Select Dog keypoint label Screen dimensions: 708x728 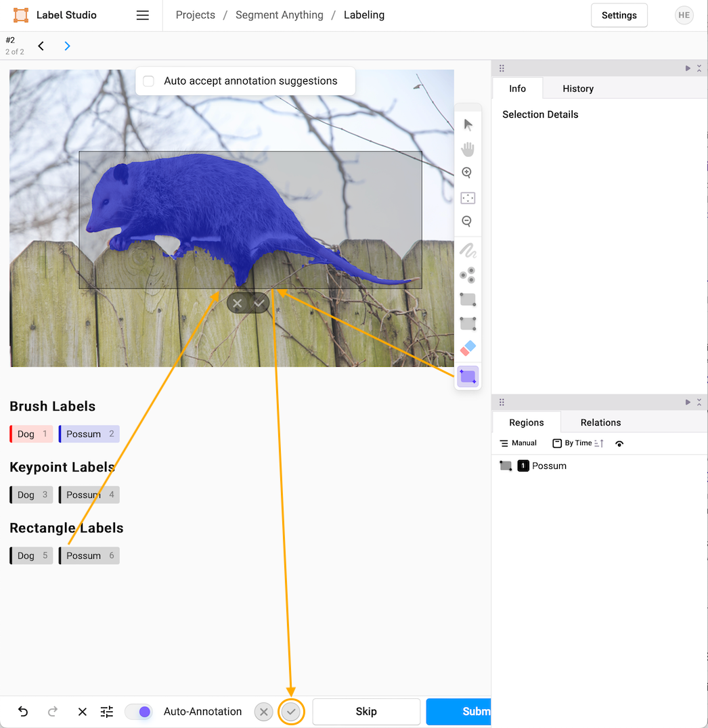[32, 495]
